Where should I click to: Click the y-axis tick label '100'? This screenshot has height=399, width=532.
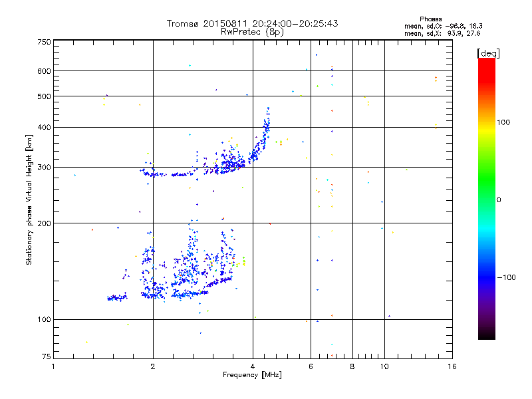[x=44, y=320]
